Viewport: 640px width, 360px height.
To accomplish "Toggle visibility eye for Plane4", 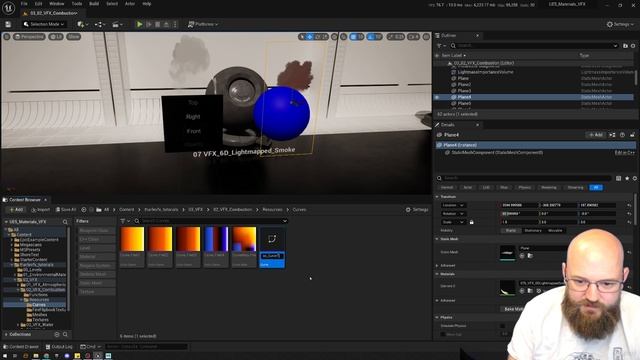I will tap(437, 97).
